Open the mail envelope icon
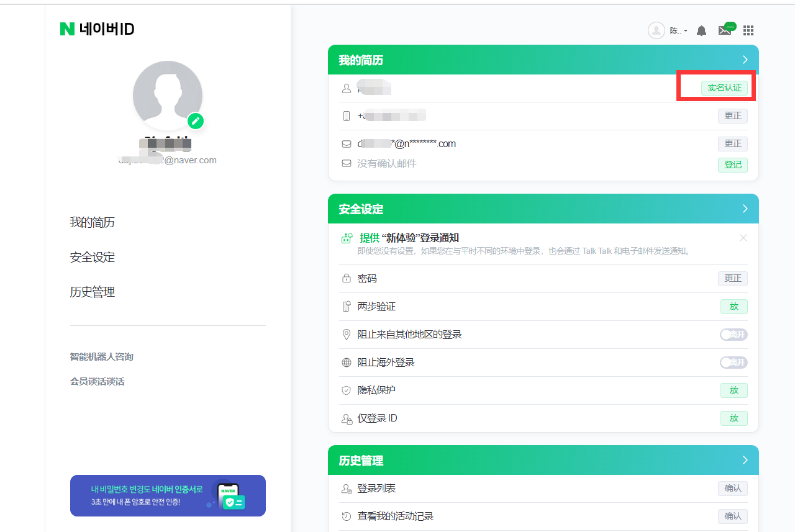Screen dimensions: 795x532 click(x=725, y=30)
